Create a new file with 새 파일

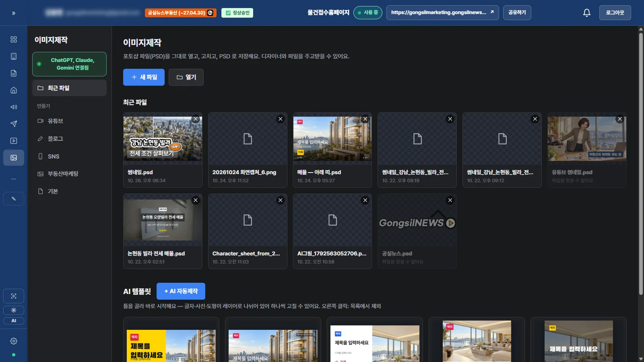144,77
